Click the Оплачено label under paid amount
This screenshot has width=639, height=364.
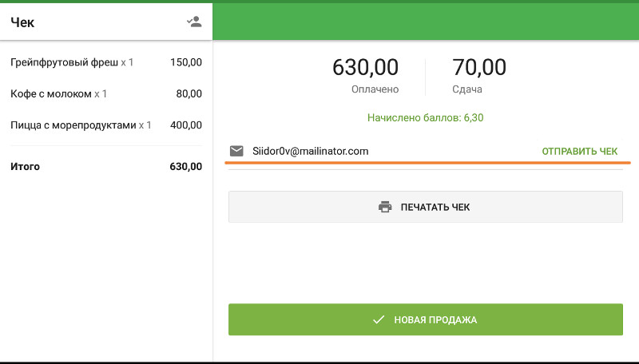coord(375,89)
